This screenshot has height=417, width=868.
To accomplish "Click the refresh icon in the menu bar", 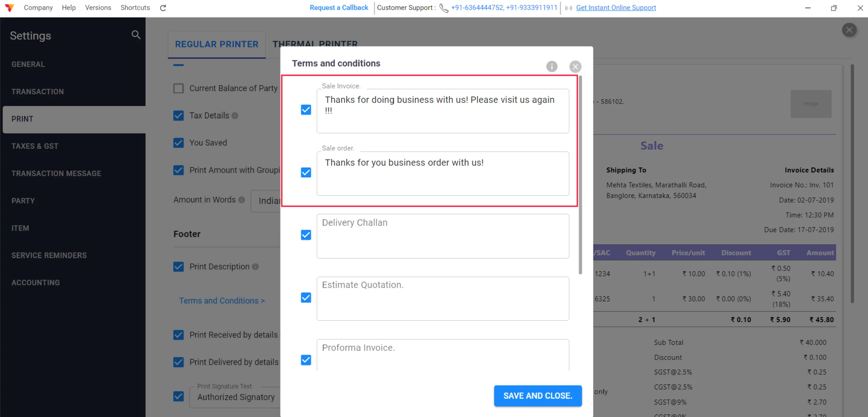I will tap(163, 8).
